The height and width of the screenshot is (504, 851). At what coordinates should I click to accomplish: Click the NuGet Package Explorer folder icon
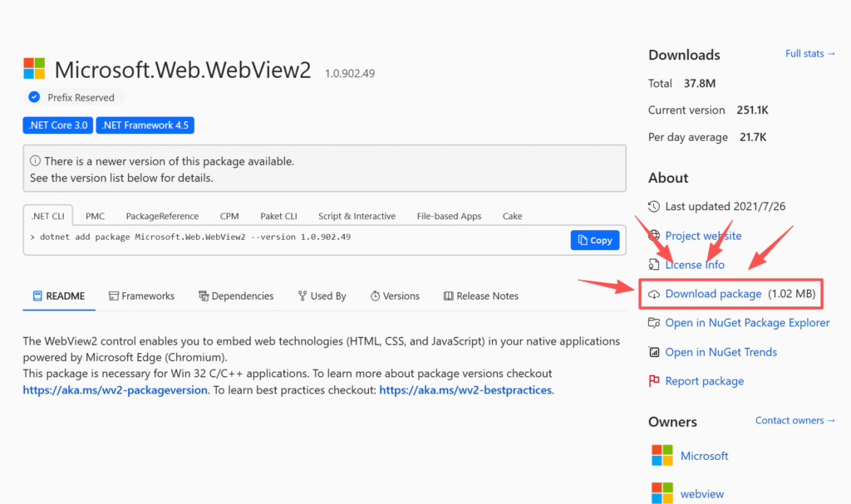coord(654,323)
